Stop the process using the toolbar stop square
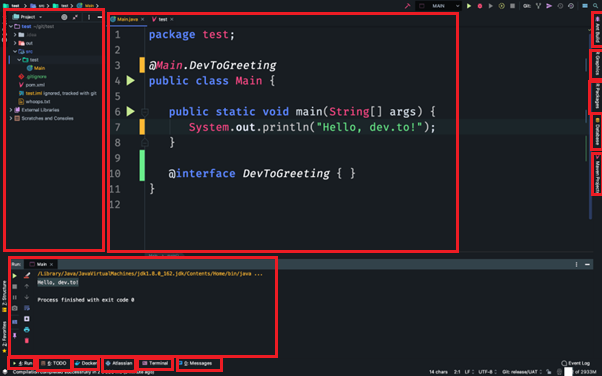Image resolution: width=602 pixels, height=376 pixels. 512,6
